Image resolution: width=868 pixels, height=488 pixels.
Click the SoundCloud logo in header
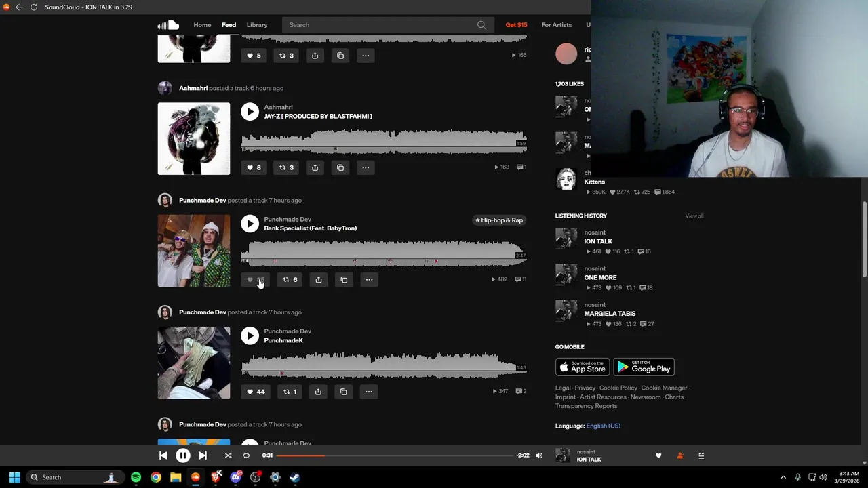tap(168, 25)
